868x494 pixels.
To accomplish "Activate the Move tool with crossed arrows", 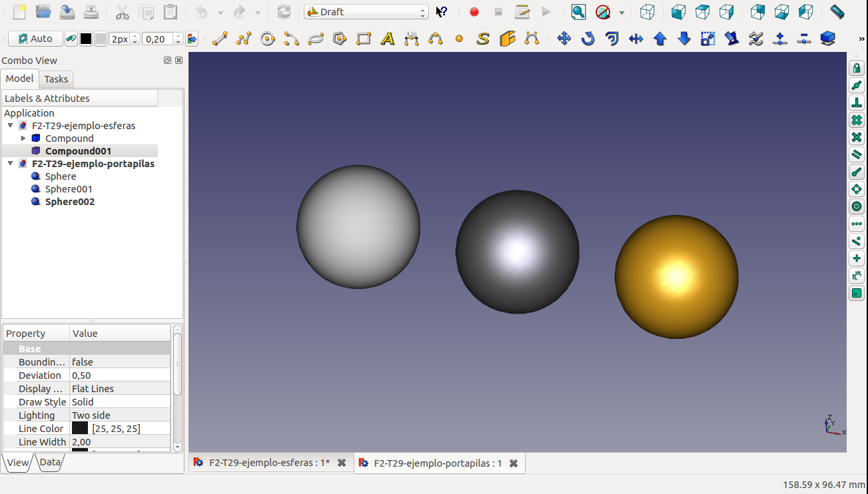I will coord(564,39).
